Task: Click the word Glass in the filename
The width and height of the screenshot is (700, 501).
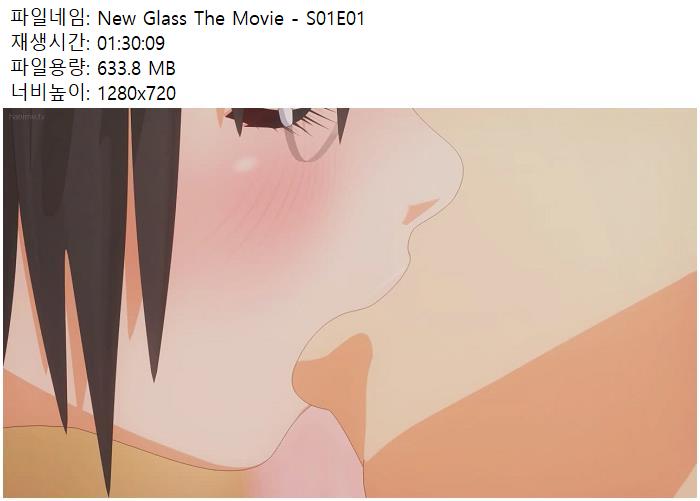Action: (x=165, y=19)
